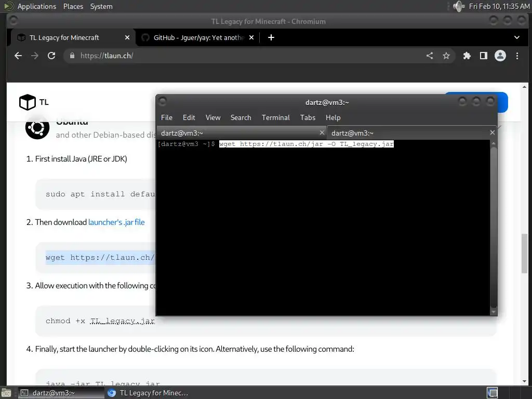Open a new Chromium tab
This screenshot has height=399, width=532.
(x=271, y=37)
